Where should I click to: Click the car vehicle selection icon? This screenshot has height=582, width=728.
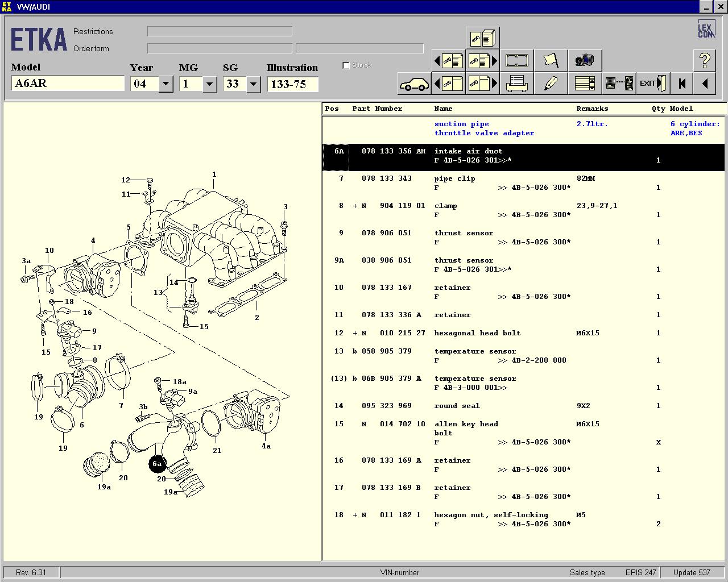[413, 84]
